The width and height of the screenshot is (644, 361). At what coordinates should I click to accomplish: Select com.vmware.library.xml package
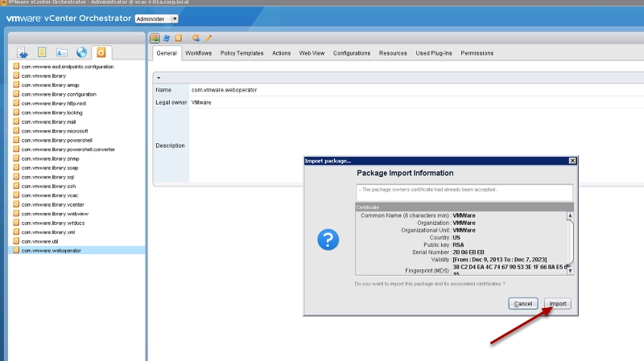tap(48, 232)
